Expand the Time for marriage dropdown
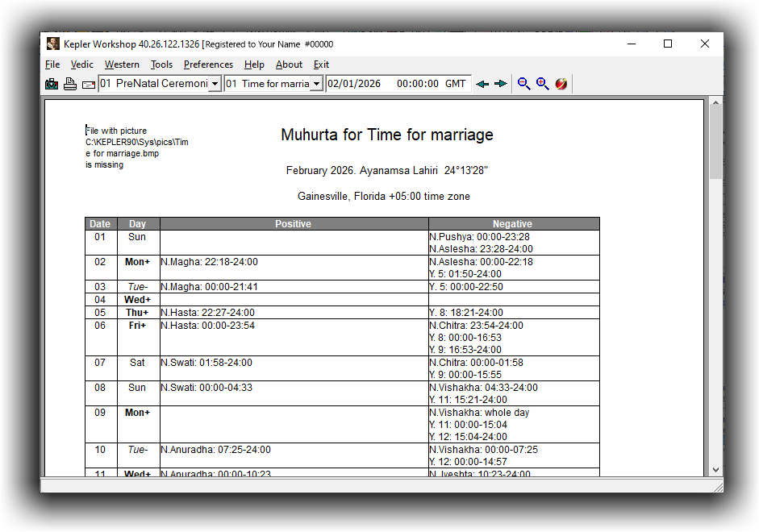Viewport: 759px width, 532px height. pyautogui.click(x=316, y=84)
